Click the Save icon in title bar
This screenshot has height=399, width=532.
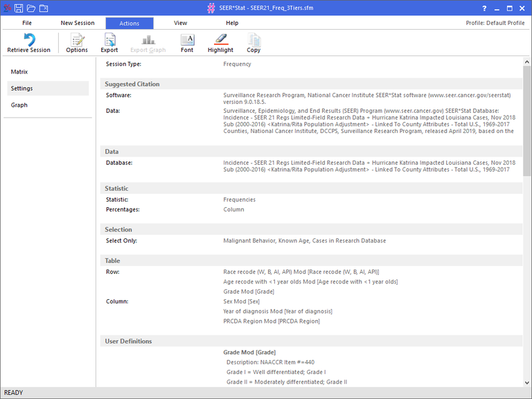click(19, 8)
